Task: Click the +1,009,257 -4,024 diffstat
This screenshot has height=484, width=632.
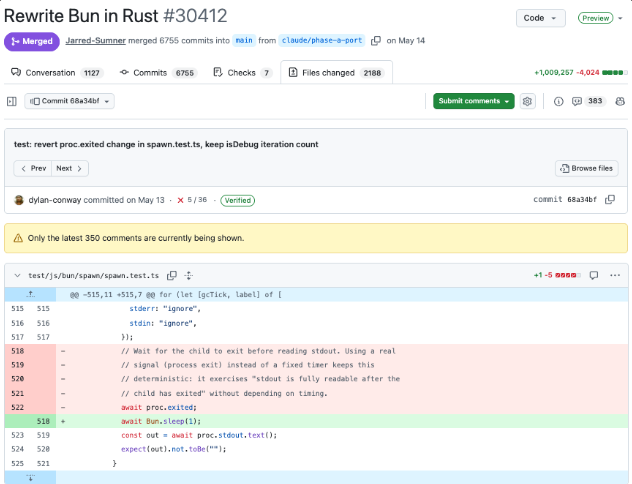Action: click(581, 73)
